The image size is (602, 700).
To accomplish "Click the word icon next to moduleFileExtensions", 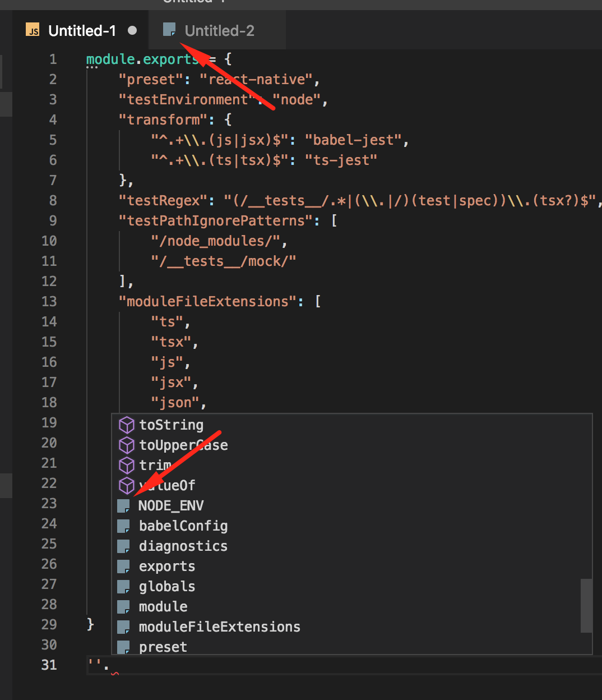I will [x=123, y=627].
